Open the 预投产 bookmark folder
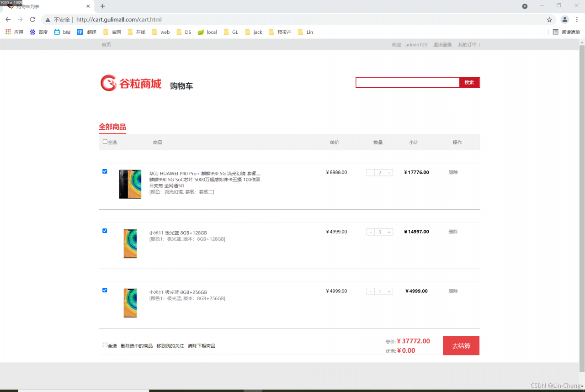The image size is (585, 392). (x=280, y=32)
